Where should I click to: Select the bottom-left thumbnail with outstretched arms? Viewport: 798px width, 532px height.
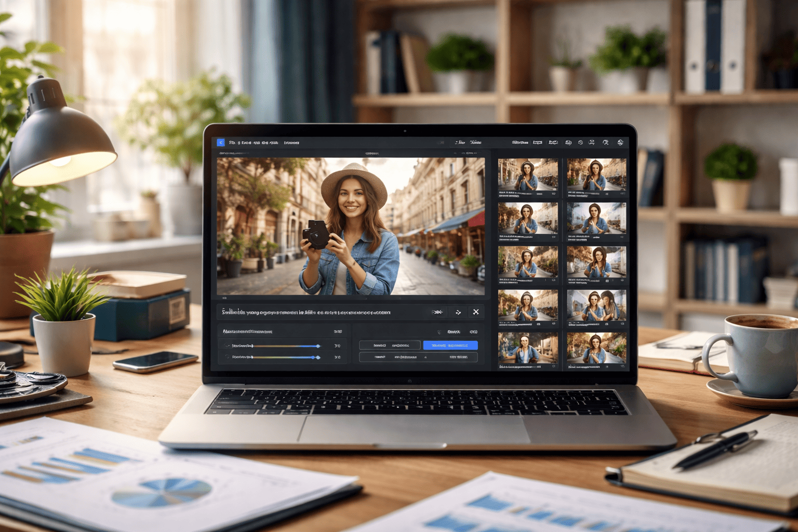[528, 348]
